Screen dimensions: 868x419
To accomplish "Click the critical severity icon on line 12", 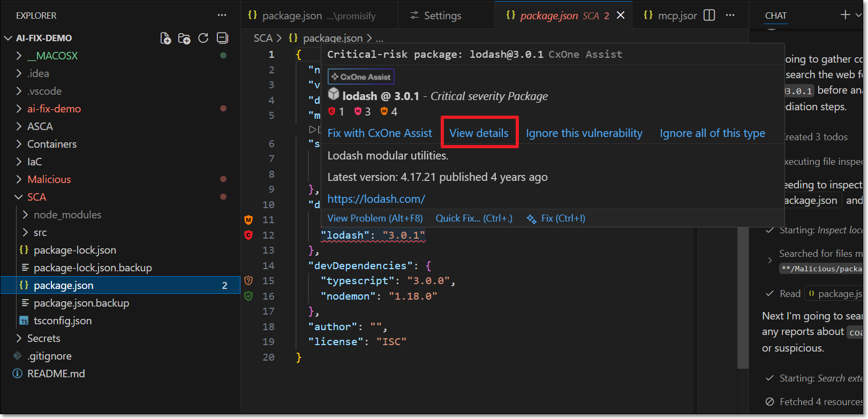I will [x=248, y=235].
